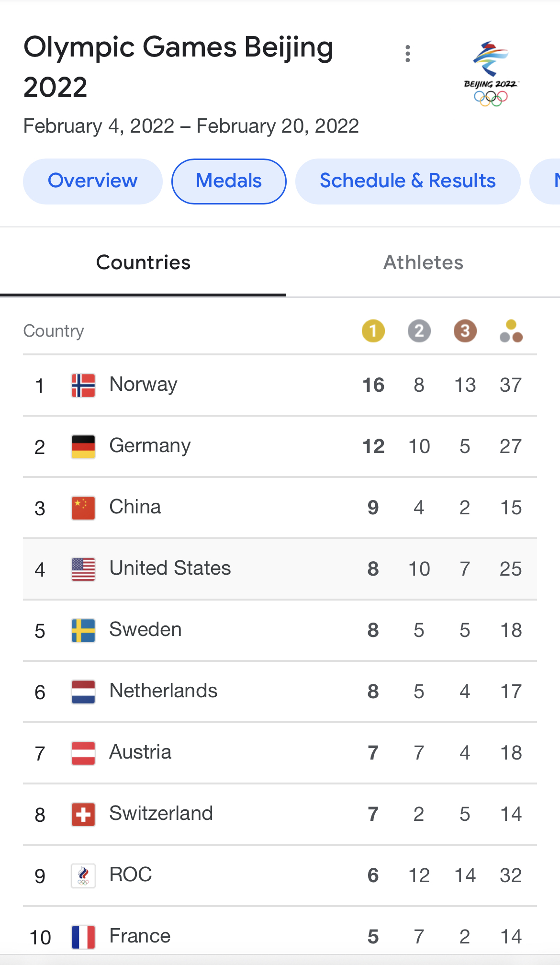Select the Netherlands row
Screen dimensions: 560x965
[280, 692]
